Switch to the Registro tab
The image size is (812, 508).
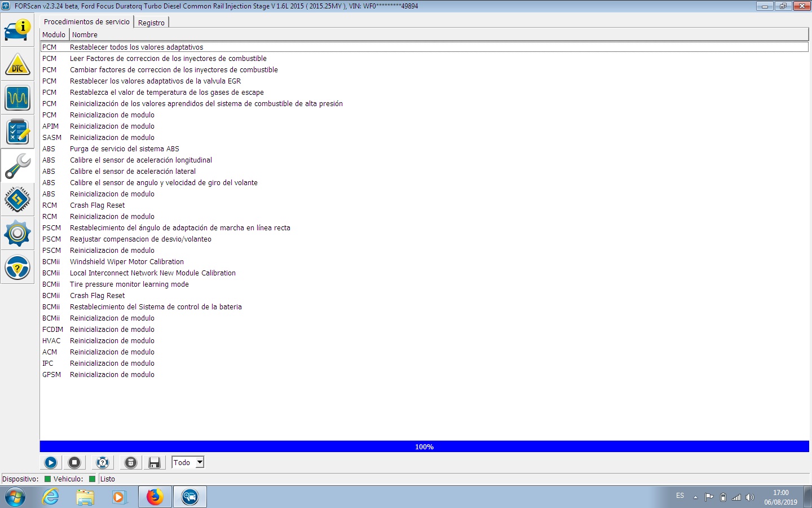coord(151,23)
